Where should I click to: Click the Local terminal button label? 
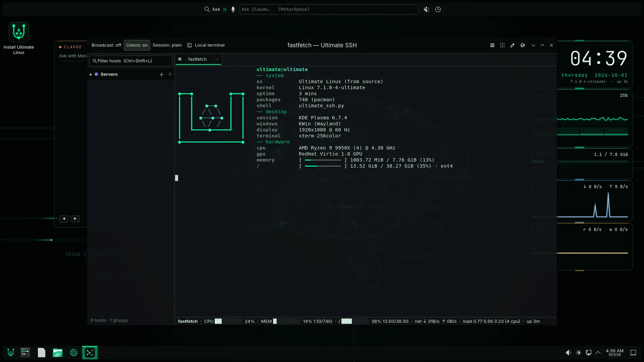(210, 45)
